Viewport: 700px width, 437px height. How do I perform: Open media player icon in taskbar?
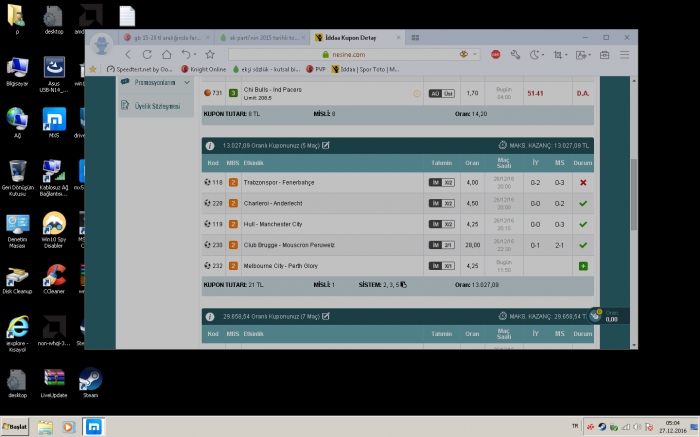pos(68,427)
